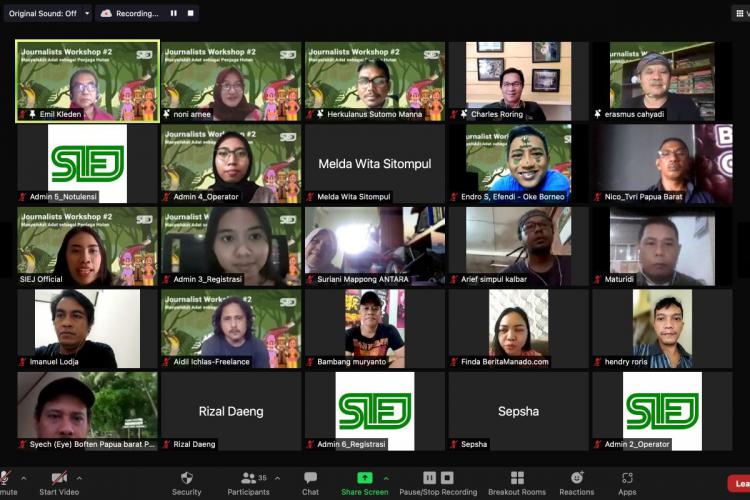Expand the Original Sound dropdown arrow
Screen dimensions: 750x500
click(x=87, y=13)
